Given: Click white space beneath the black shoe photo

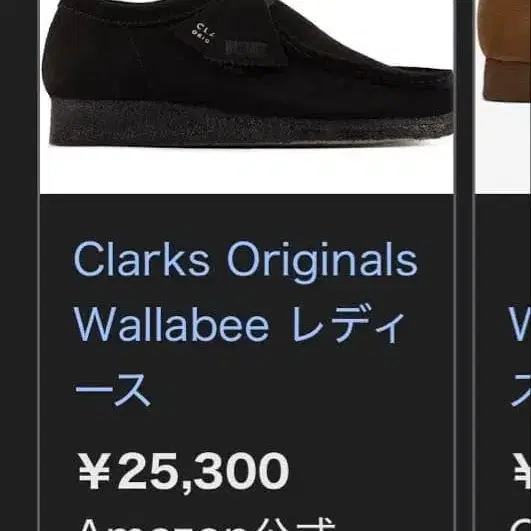Looking at the screenshot, I should pos(247,171).
